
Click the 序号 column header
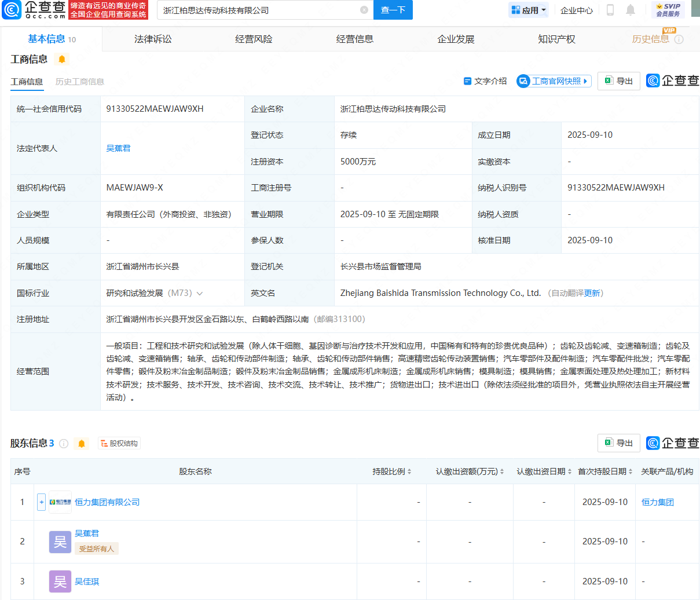point(22,471)
